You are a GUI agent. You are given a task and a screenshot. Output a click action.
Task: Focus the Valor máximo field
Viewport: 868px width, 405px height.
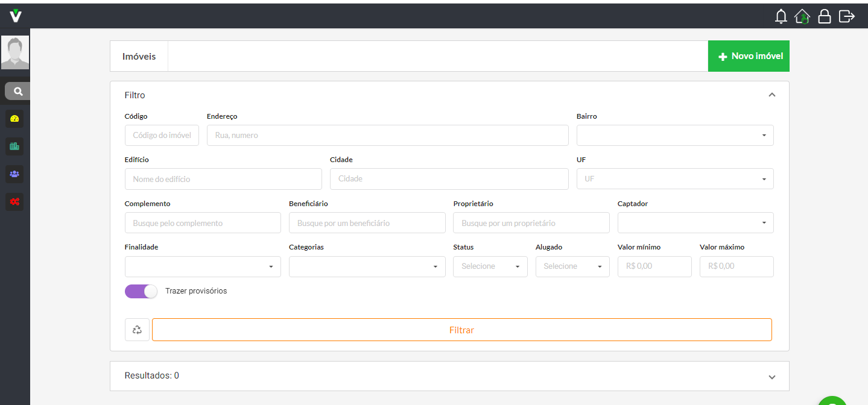(x=737, y=266)
